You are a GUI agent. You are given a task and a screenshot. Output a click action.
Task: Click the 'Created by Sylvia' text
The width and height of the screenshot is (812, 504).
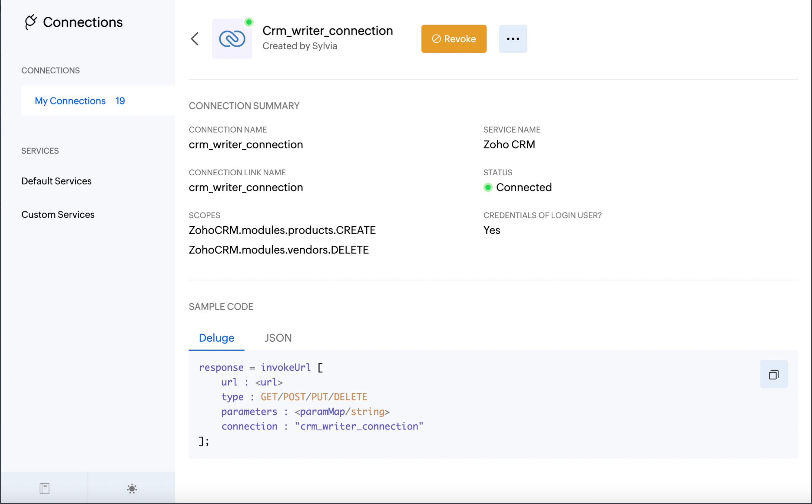pyautogui.click(x=300, y=46)
